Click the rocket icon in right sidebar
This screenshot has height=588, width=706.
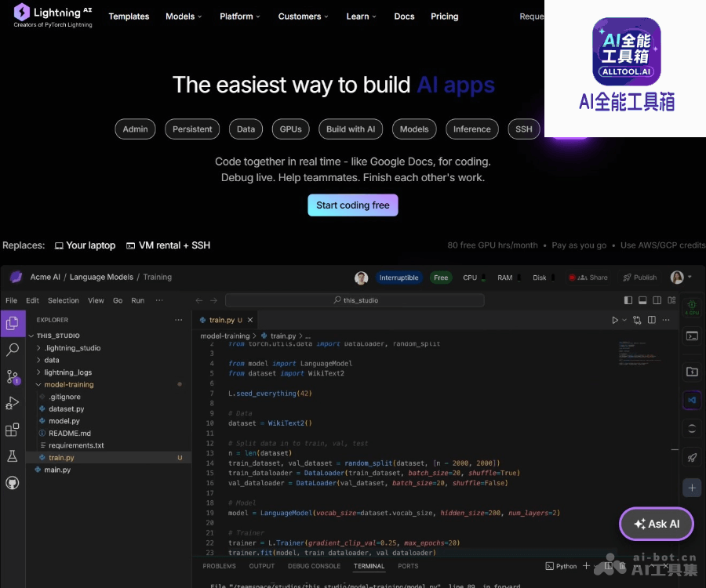(x=692, y=458)
